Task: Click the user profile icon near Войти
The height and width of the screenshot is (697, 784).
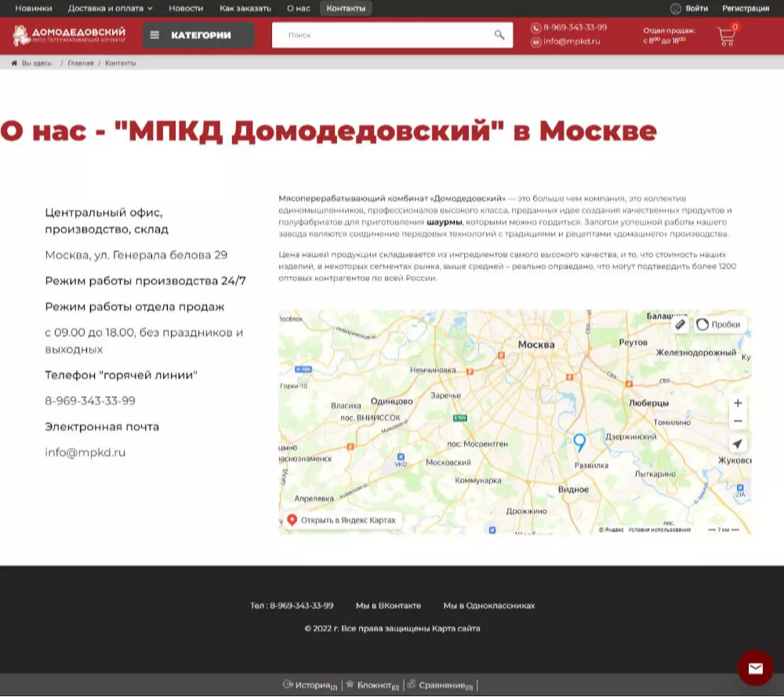Action: (676, 9)
